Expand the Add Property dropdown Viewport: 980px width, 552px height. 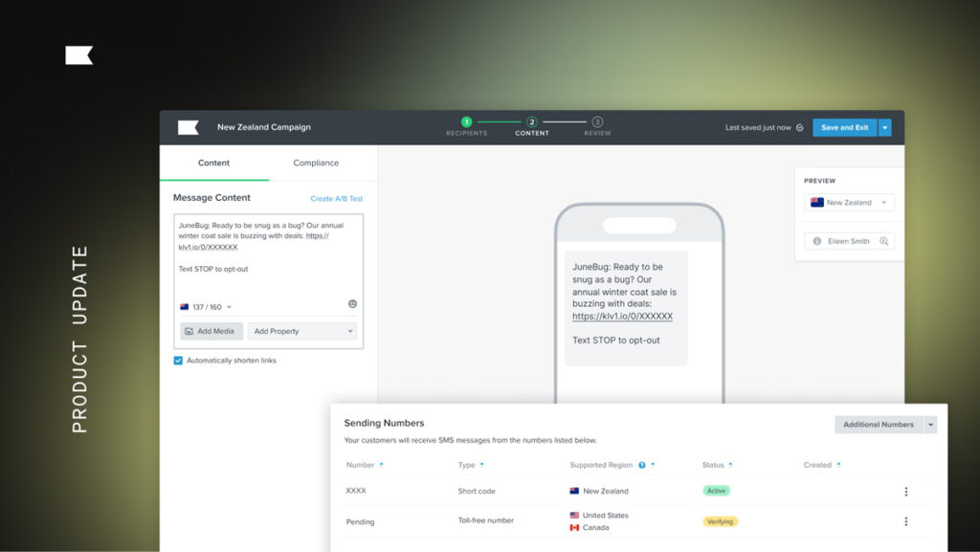[x=302, y=331]
